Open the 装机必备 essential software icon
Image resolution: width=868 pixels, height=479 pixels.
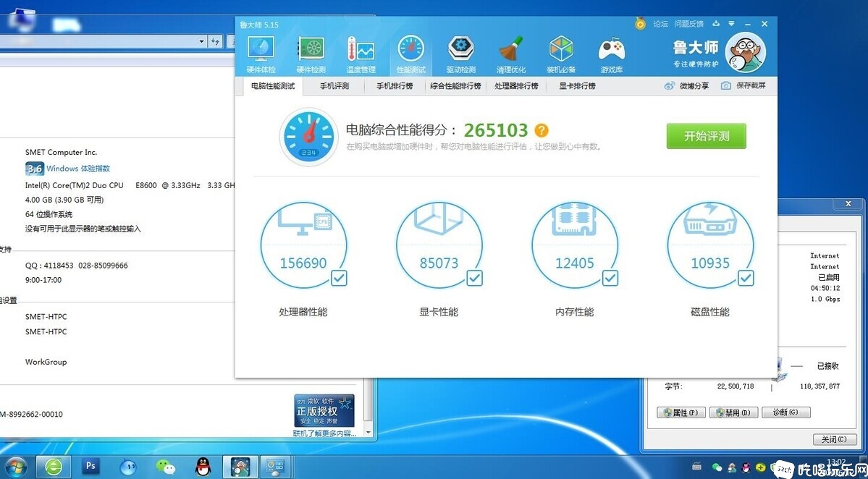click(x=561, y=55)
